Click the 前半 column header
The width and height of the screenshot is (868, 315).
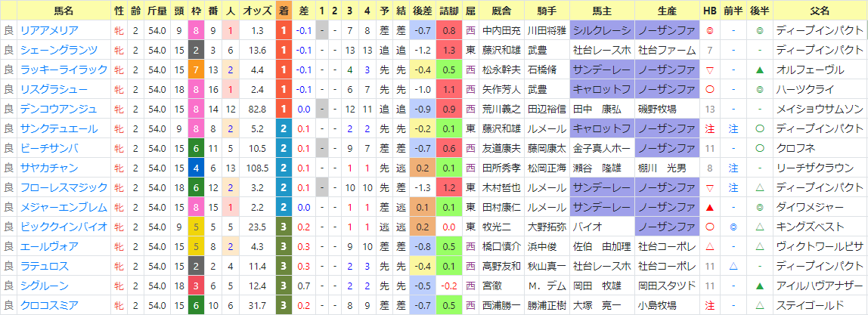[x=733, y=11]
